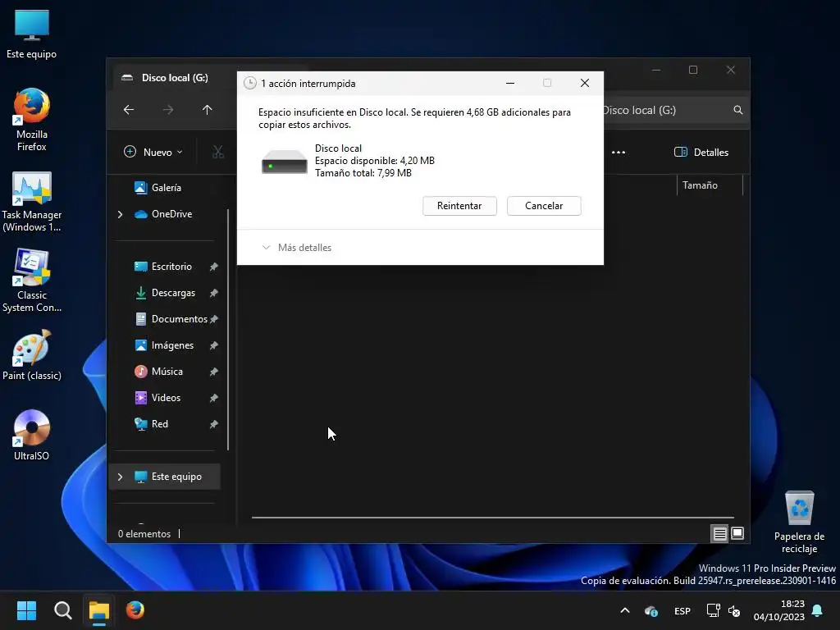Select Este equipo in navigation pane
The image size is (840, 630).
coord(164,477)
